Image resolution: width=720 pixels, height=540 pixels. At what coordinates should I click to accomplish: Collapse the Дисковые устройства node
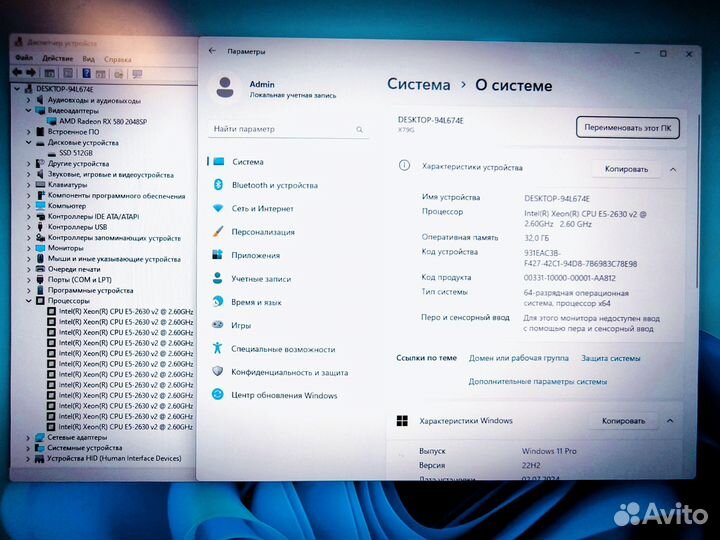[x=28, y=142]
